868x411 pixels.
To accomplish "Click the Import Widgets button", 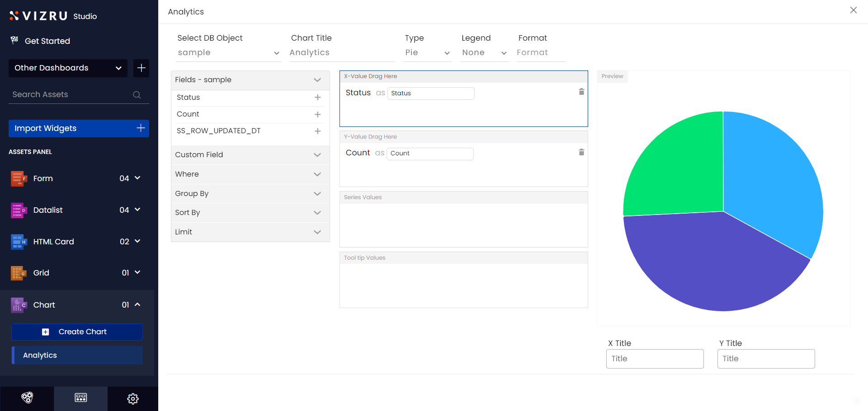I will 79,128.
